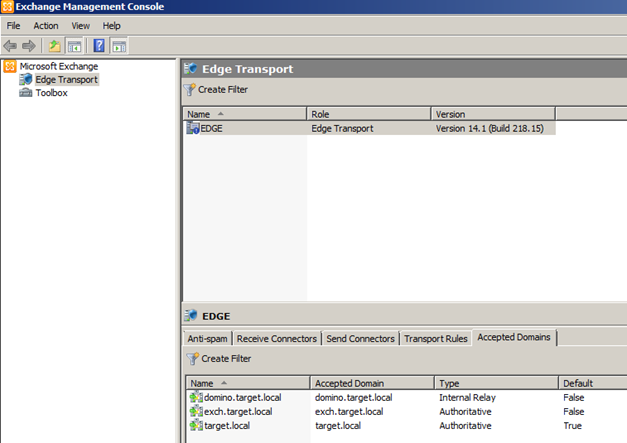Click Version 14.1 (Build 218.15) cell
The image size is (627, 443).
pos(489,129)
